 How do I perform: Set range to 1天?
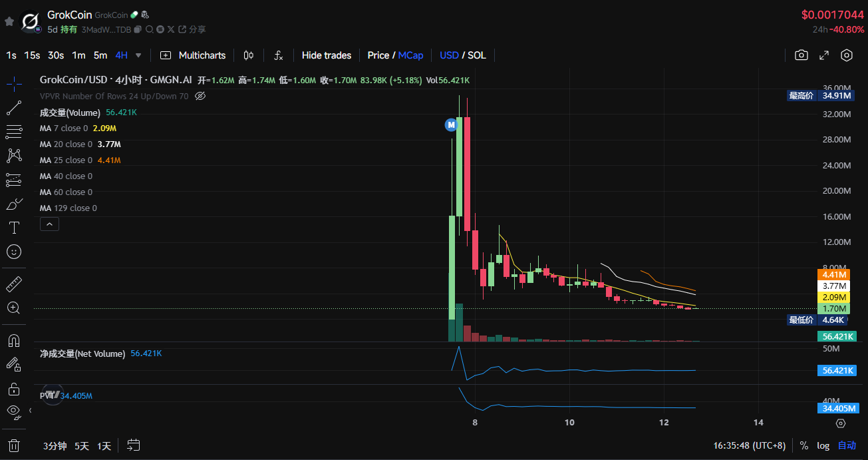(104, 446)
